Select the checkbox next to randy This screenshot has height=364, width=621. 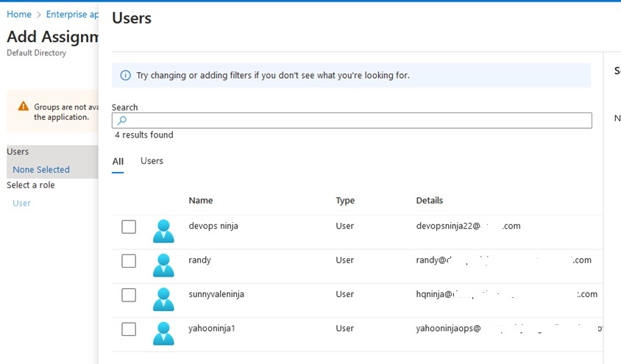coord(129,261)
